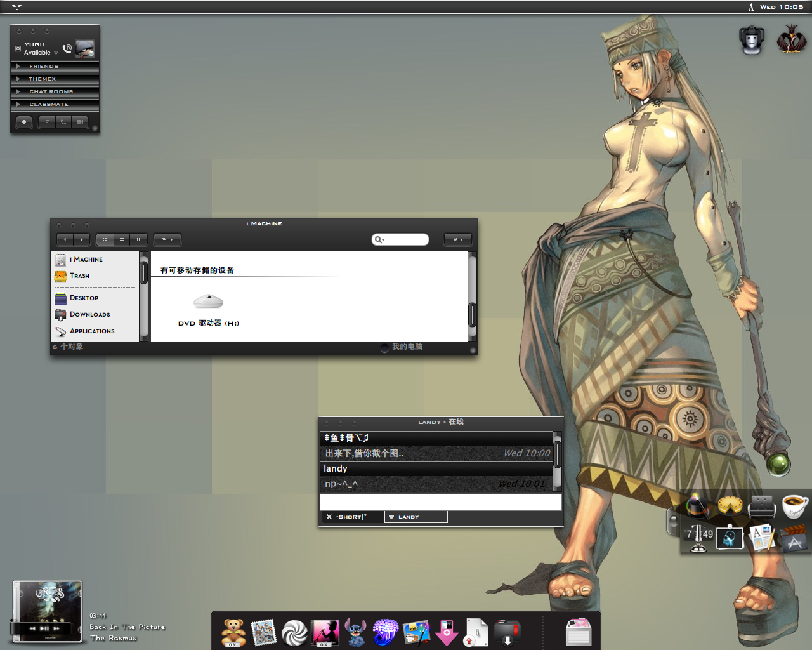Image resolution: width=812 pixels, height=650 pixels.
Task: Click the Yugu profile avatar picture
Action: 84,49
